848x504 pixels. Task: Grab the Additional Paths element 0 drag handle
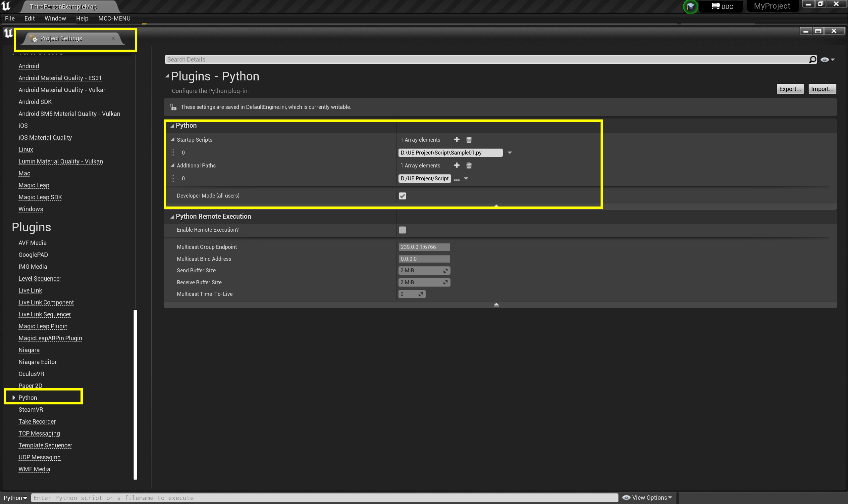point(173,179)
